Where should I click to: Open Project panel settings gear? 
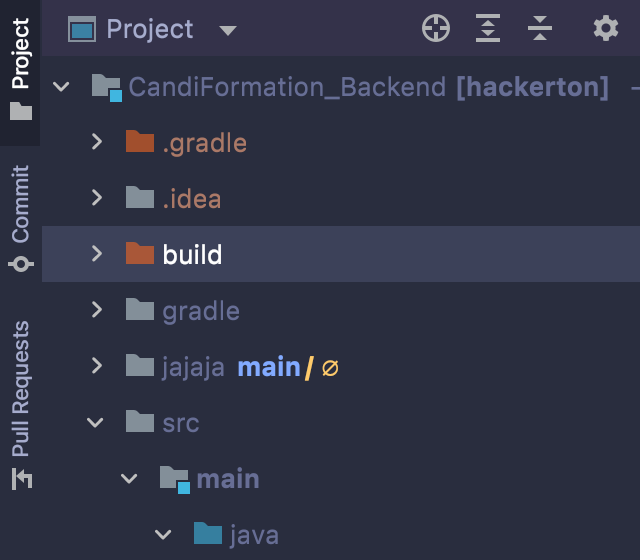click(606, 28)
